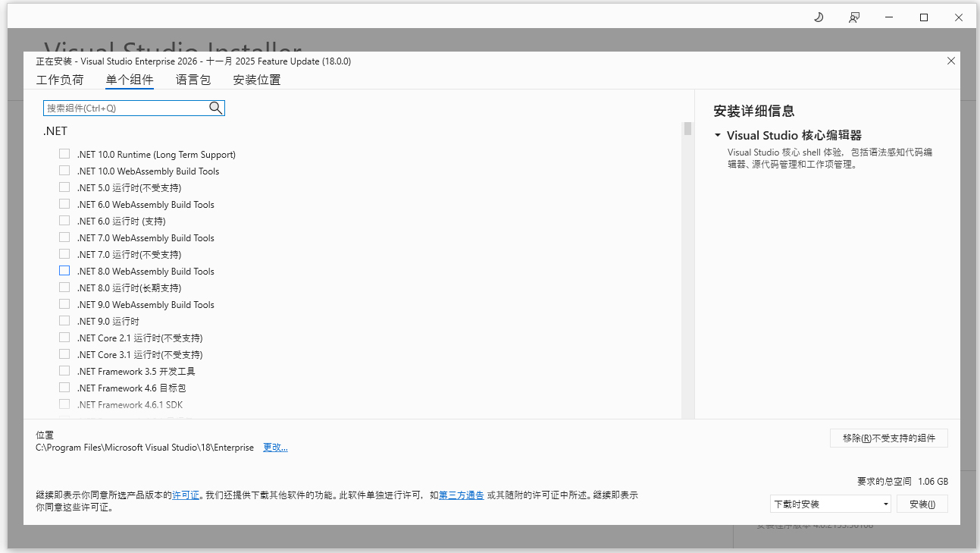Image resolution: width=980 pixels, height=553 pixels.
Task: Enable .NET Framework 3.5 开发工具 checkbox
Action: pyautogui.click(x=64, y=371)
